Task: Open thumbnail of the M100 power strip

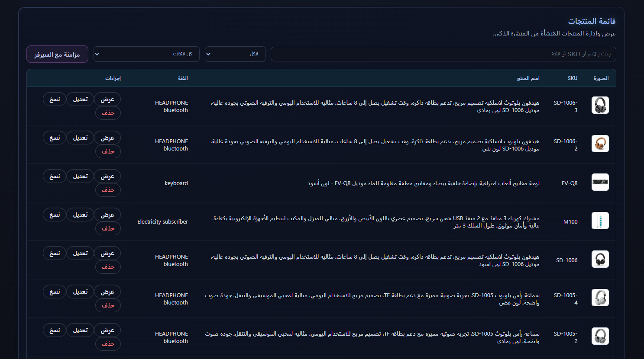Action: (x=600, y=221)
